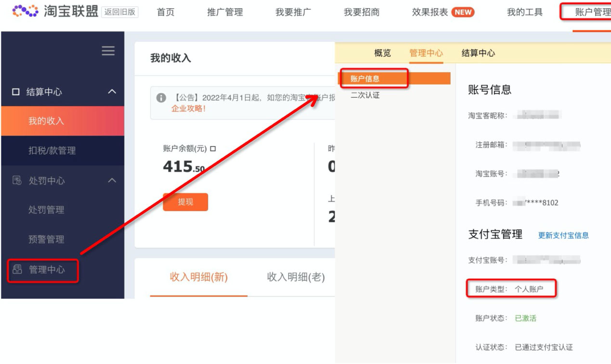Image resolution: width=611 pixels, height=364 pixels.
Task: Click the hamburger menu icon above the sidebar
Action: (108, 51)
